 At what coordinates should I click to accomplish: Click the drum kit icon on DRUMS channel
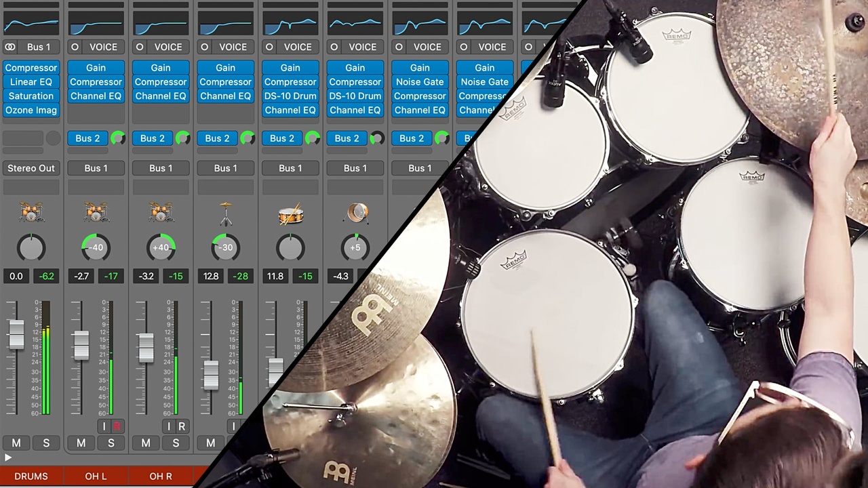coord(31,212)
